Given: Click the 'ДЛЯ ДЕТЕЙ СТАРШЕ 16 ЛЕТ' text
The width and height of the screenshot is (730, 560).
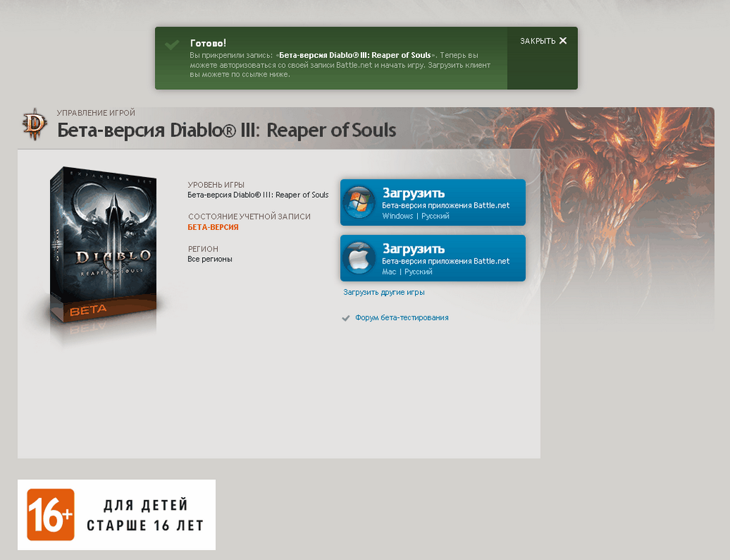Looking at the screenshot, I should (x=145, y=515).
